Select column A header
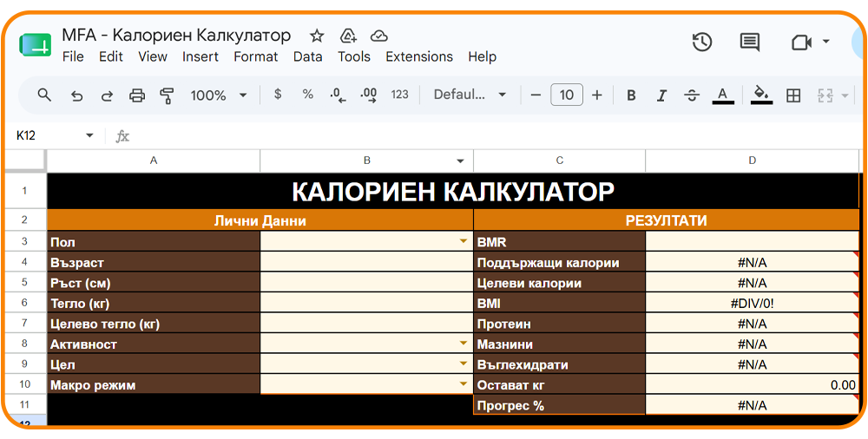Viewport: 868px width, 439px height. pyautogui.click(x=154, y=161)
